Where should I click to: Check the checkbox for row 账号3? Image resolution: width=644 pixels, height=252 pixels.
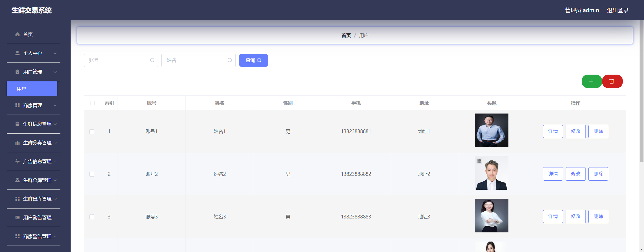[x=92, y=217]
